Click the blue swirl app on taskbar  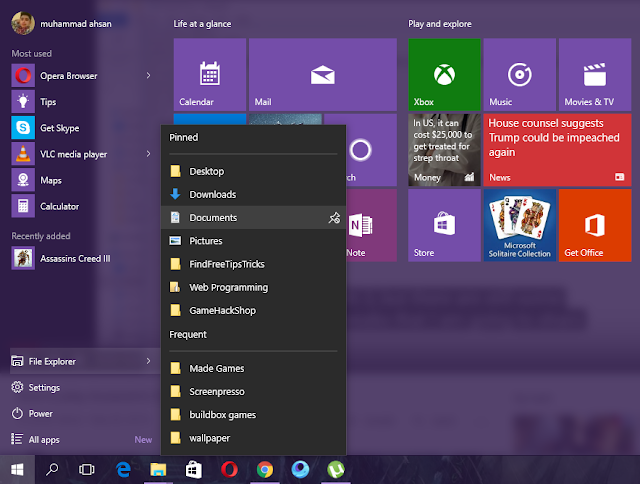tap(300, 470)
